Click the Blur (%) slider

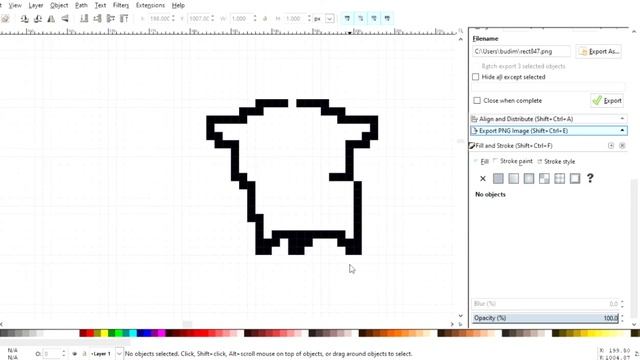click(545, 304)
